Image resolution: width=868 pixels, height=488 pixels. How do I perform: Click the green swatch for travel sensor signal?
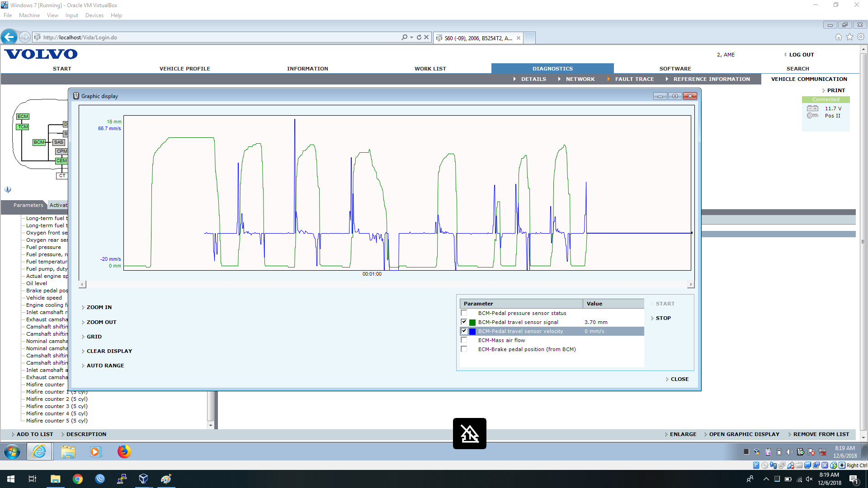coord(472,323)
